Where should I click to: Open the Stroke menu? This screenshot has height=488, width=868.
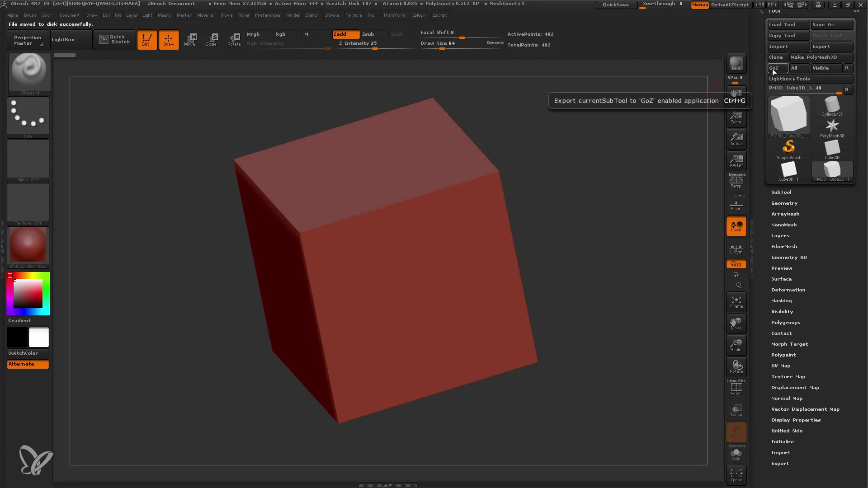point(332,15)
